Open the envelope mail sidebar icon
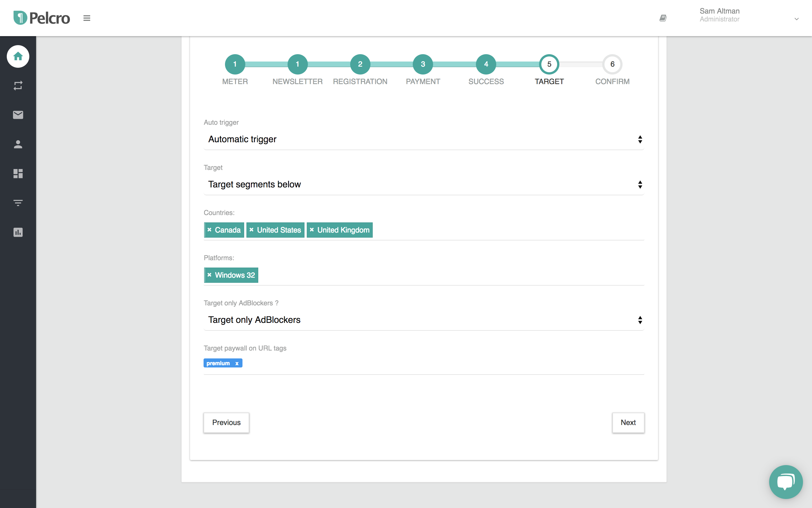This screenshot has width=812, height=508. (18, 115)
